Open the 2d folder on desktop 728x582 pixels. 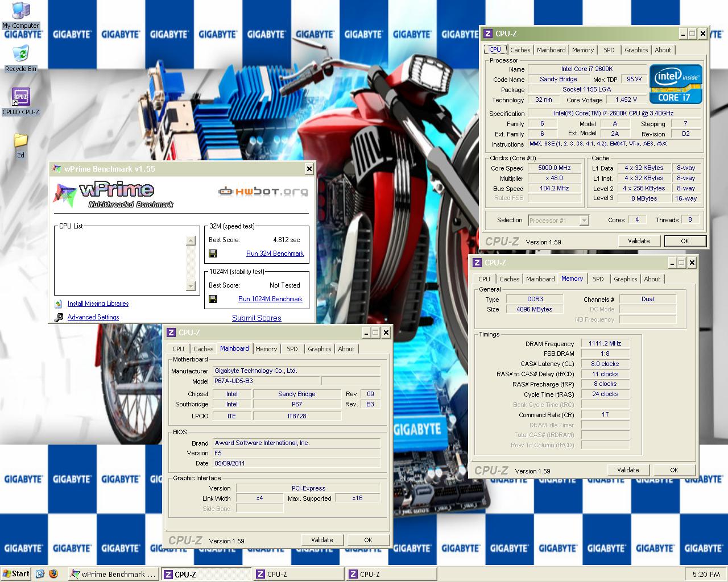[20, 145]
